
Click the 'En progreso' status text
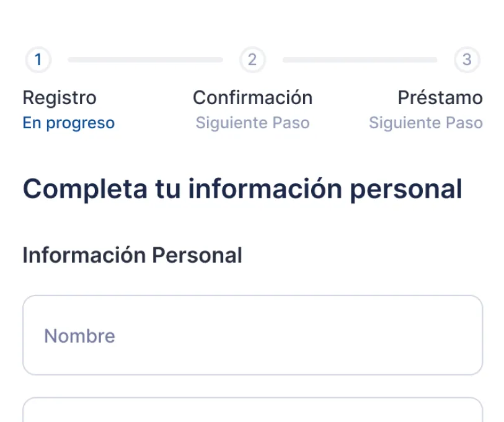click(x=68, y=123)
